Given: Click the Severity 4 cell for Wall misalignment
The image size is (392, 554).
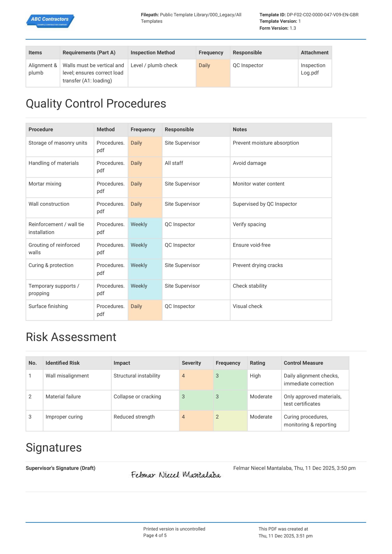Looking at the screenshot, I should pos(196,379).
